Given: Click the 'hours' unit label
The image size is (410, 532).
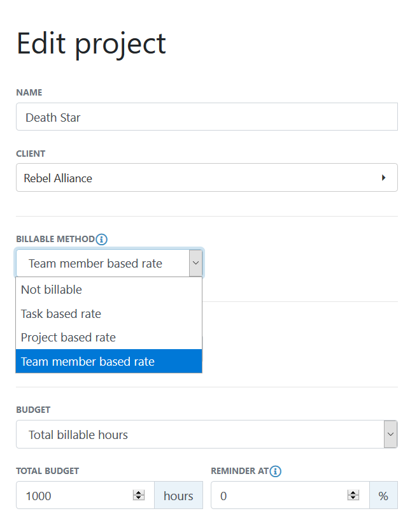Looking at the screenshot, I should coord(178,495).
